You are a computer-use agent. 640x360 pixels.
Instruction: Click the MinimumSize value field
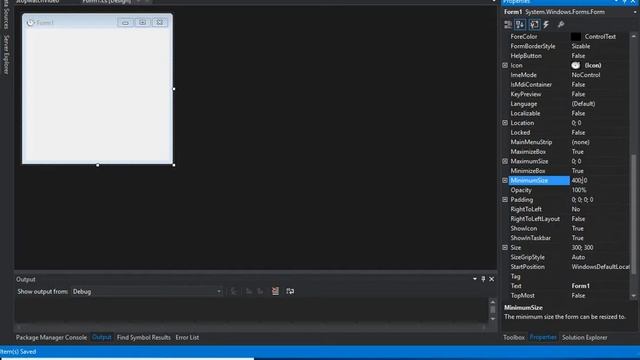(x=599, y=180)
